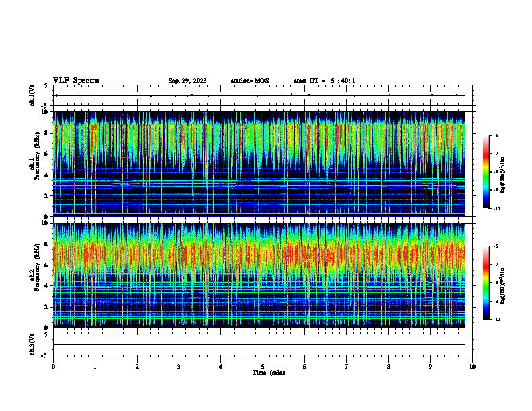This screenshot has width=532, height=411.
Task: Click the date "Sep. 29, 2023"
Action: (187, 81)
